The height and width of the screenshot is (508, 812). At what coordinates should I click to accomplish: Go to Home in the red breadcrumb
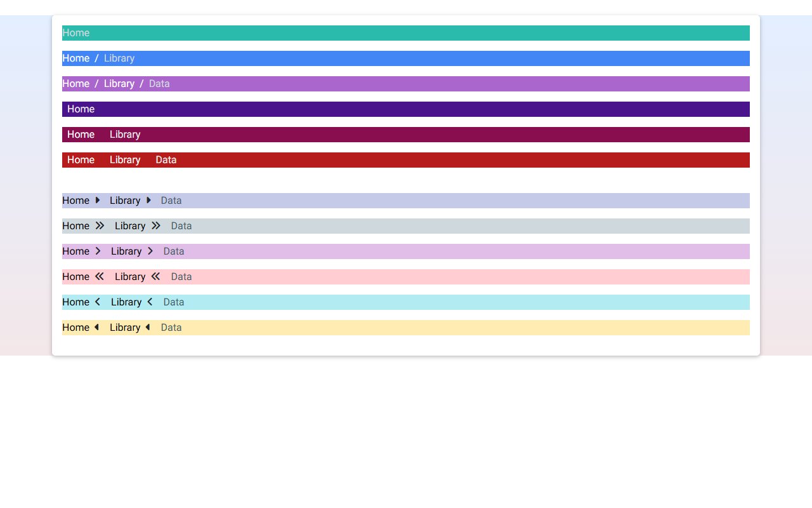pyautogui.click(x=81, y=160)
